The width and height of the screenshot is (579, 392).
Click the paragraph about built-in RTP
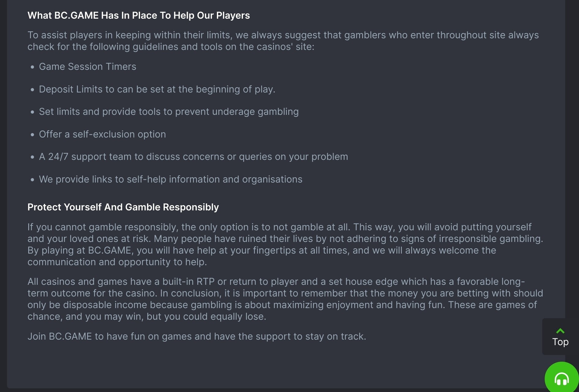[x=285, y=299]
